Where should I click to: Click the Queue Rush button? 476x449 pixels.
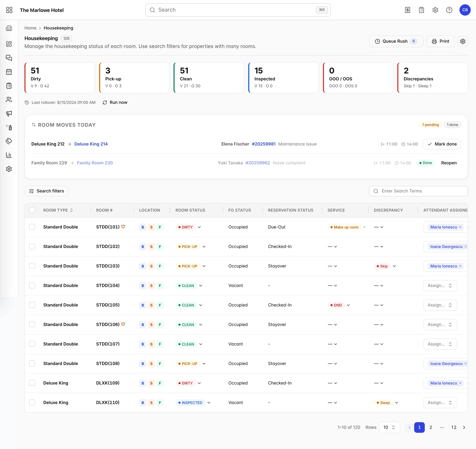click(396, 41)
